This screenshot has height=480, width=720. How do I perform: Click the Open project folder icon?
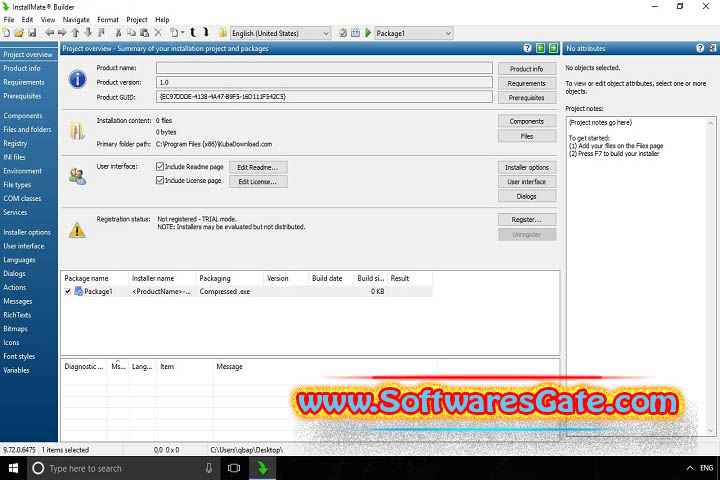[19, 33]
